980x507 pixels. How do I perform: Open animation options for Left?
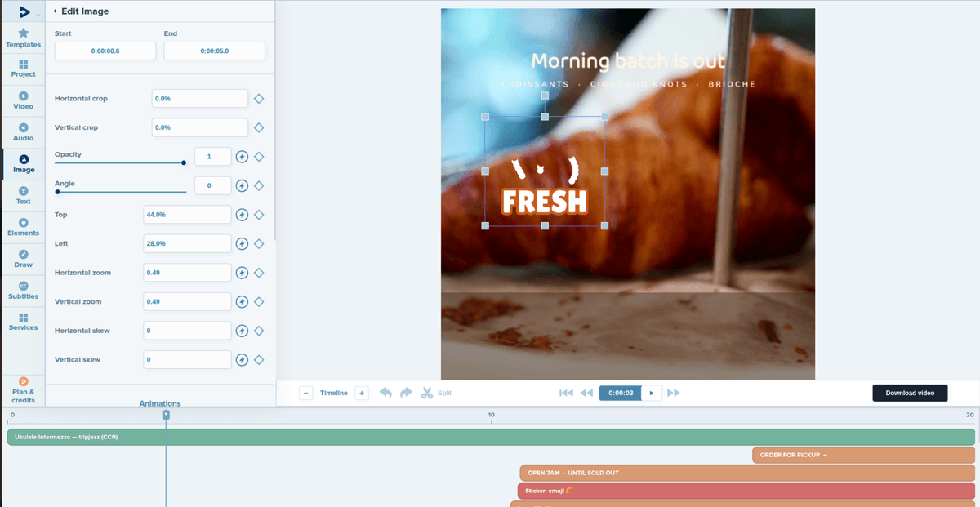pos(242,243)
